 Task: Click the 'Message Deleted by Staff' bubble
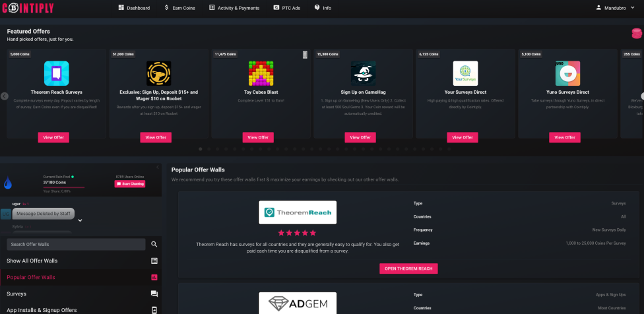pos(44,214)
